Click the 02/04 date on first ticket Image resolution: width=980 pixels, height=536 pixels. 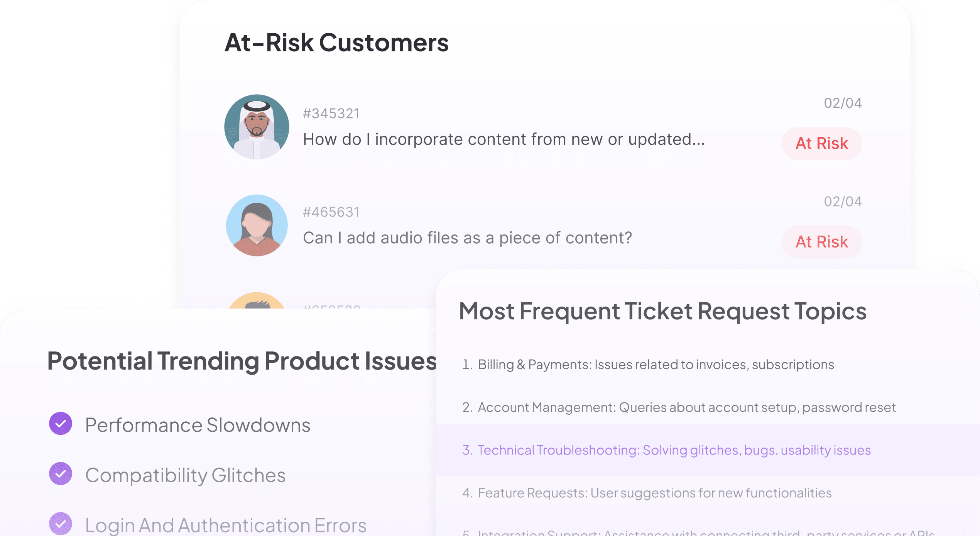(843, 103)
